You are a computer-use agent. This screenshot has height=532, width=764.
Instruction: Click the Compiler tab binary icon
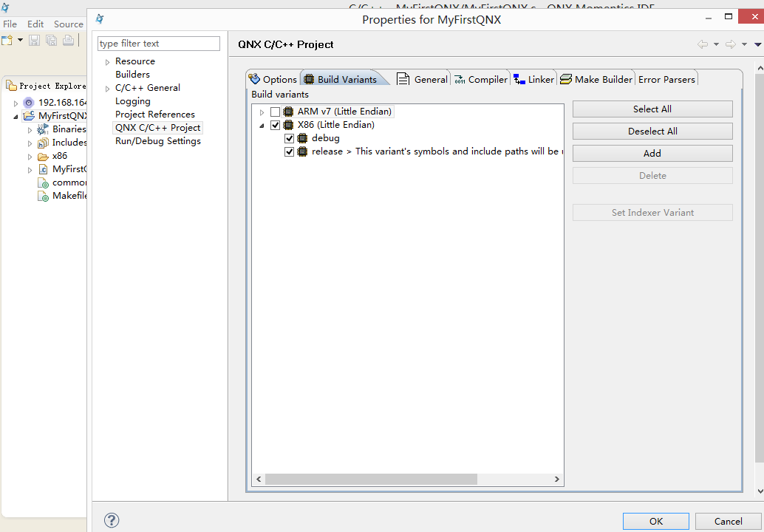(x=460, y=79)
